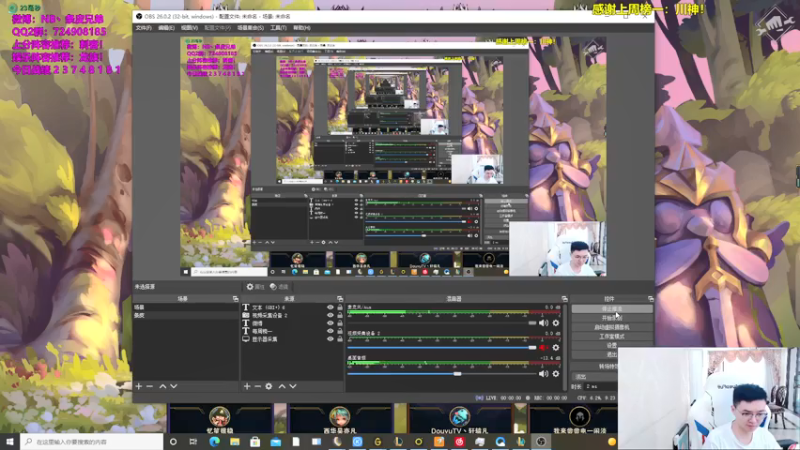Mute the desktop audio channel
Viewport: 800px width, 450px height.
543,374
